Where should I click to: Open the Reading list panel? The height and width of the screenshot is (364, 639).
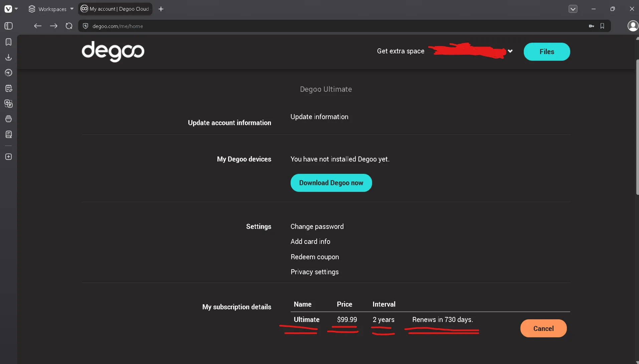tap(9, 134)
